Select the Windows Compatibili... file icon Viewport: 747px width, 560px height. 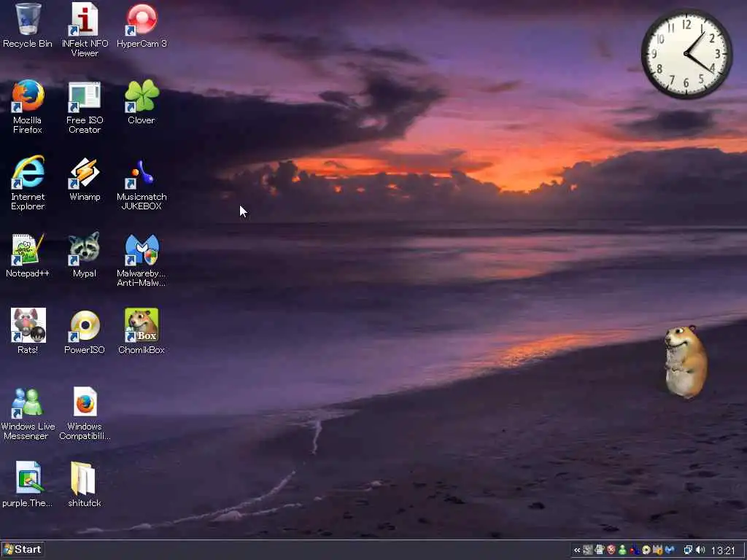(85, 413)
